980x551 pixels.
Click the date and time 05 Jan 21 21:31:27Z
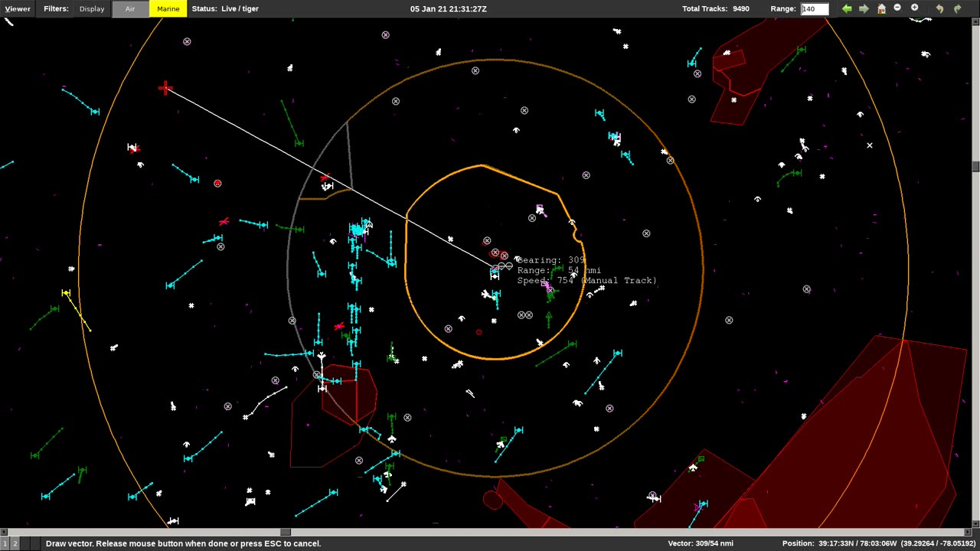449,9
